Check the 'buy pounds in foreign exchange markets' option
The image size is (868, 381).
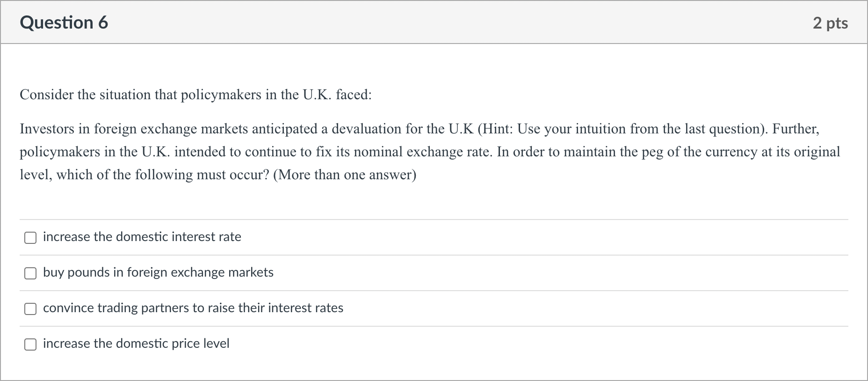(x=30, y=273)
